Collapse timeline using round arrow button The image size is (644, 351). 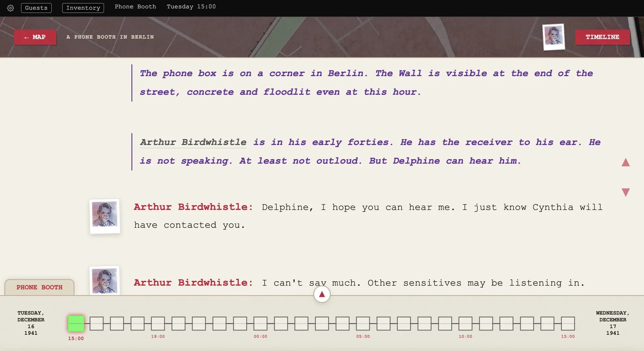coord(322,294)
